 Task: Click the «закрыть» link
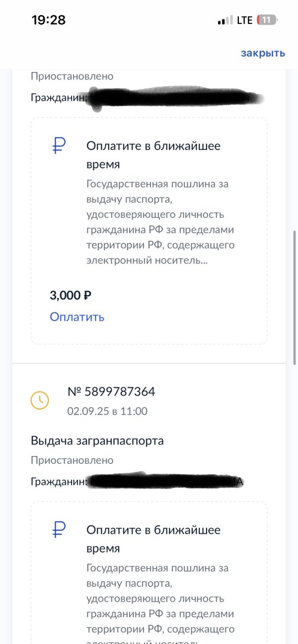point(263,53)
